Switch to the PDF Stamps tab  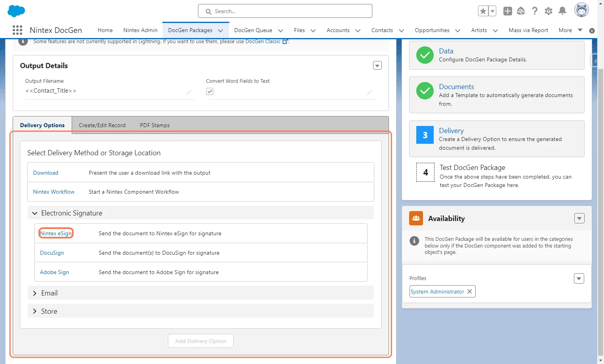pos(155,125)
